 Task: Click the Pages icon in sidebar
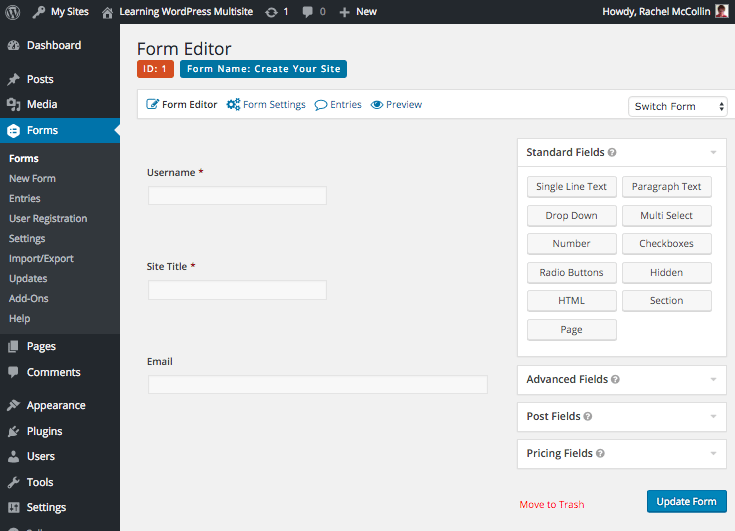pos(14,346)
